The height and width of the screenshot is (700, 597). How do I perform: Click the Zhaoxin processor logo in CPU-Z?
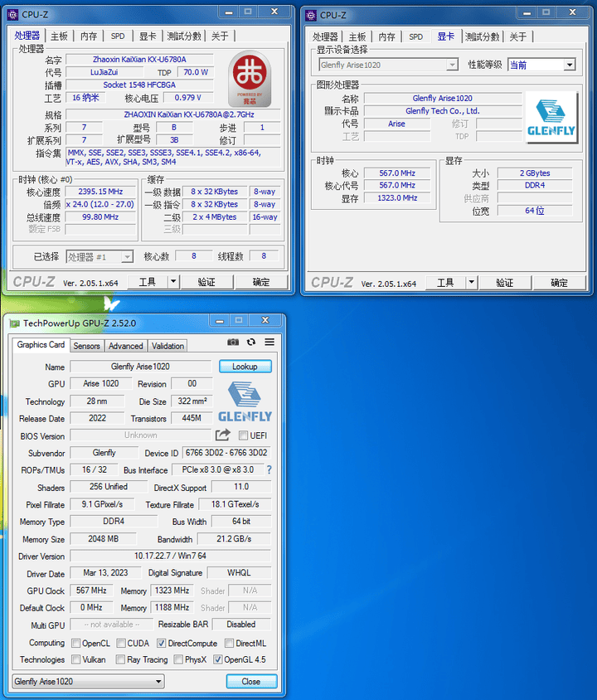(249, 79)
